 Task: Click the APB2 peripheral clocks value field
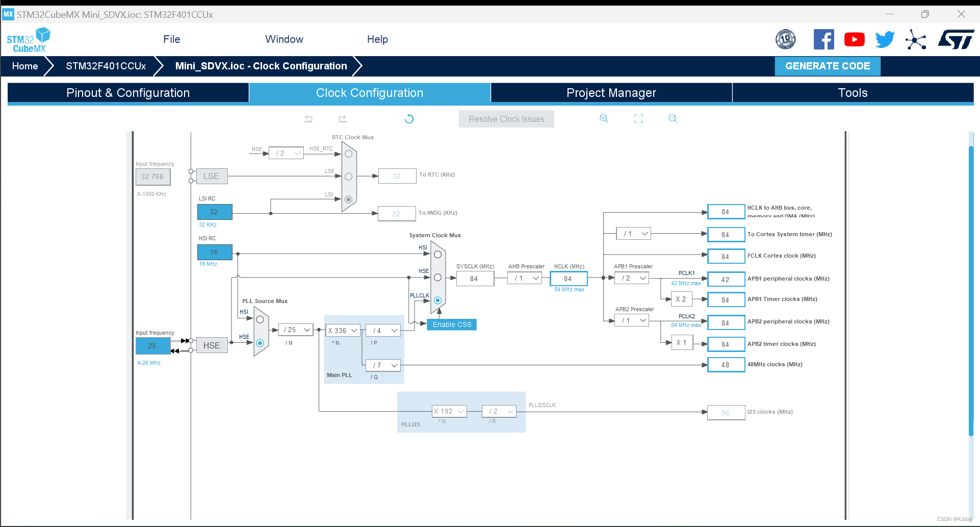(726, 323)
